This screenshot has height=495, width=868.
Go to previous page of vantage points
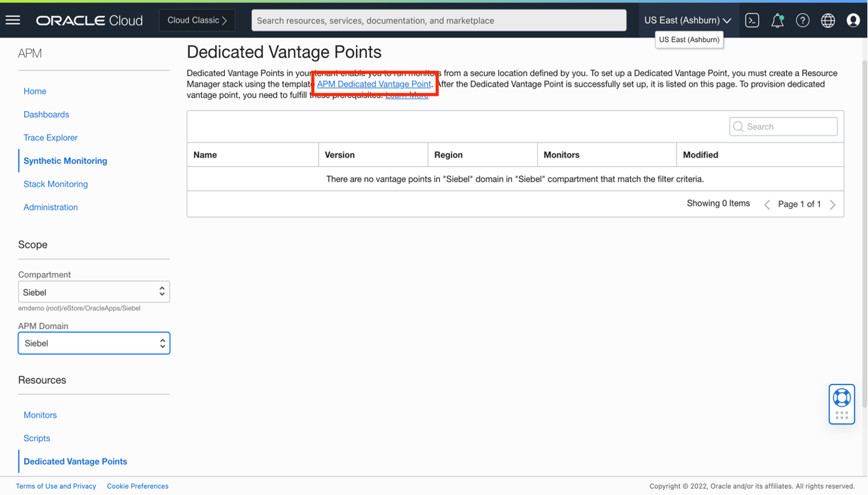click(x=767, y=204)
